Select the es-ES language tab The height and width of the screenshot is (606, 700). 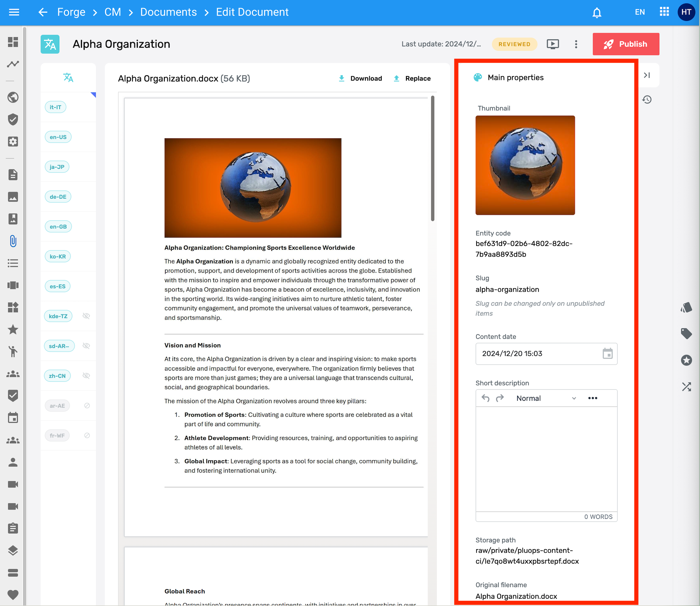(58, 286)
